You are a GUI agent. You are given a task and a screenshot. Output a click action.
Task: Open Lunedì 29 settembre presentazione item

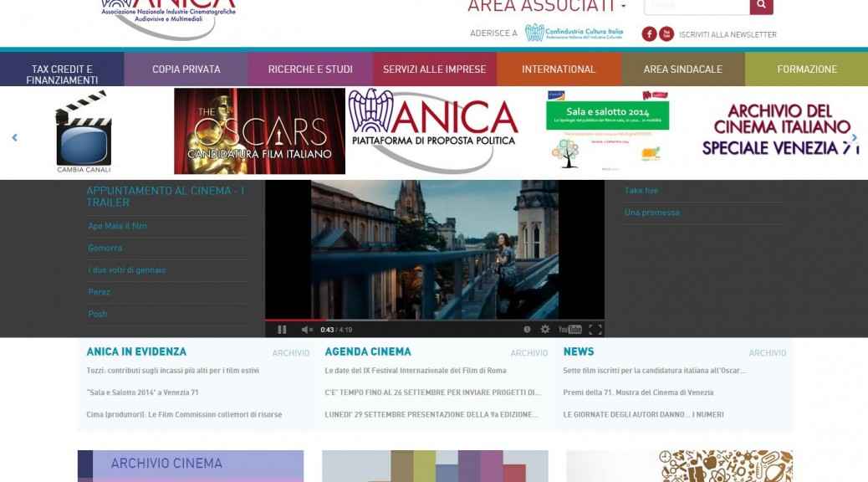[431, 414]
